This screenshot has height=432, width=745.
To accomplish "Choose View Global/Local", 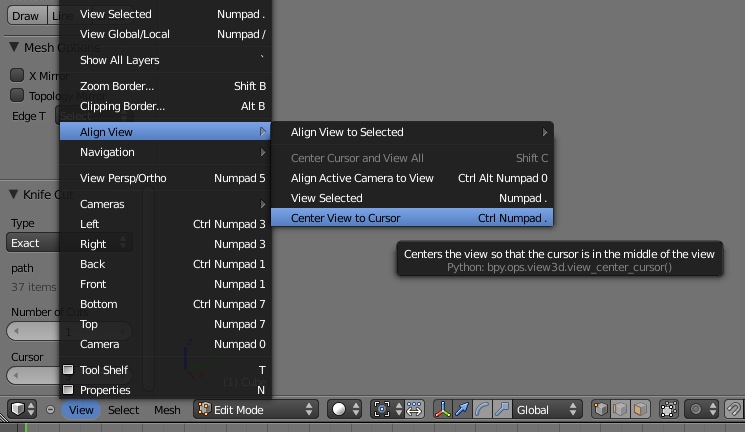I will tap(165, 34).
